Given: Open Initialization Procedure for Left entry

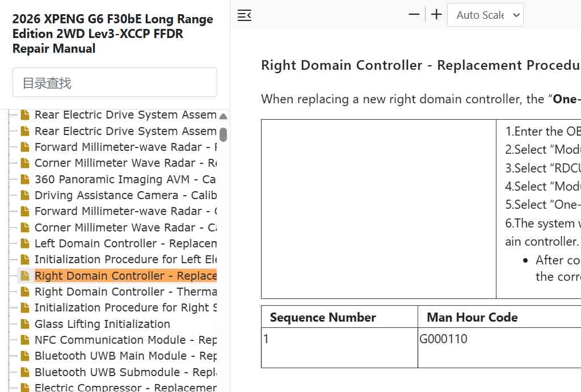Looking at the screenshot, I should (125, 259).
